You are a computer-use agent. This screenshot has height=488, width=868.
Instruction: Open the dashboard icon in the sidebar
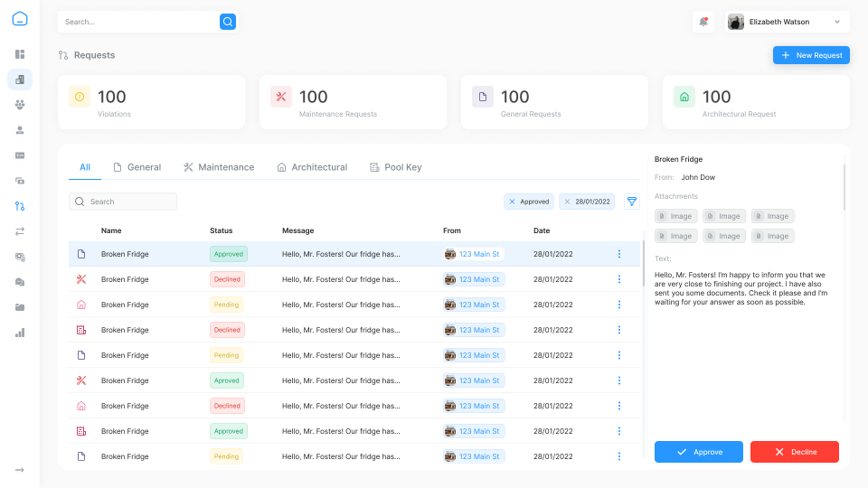[x=20, y=54]
